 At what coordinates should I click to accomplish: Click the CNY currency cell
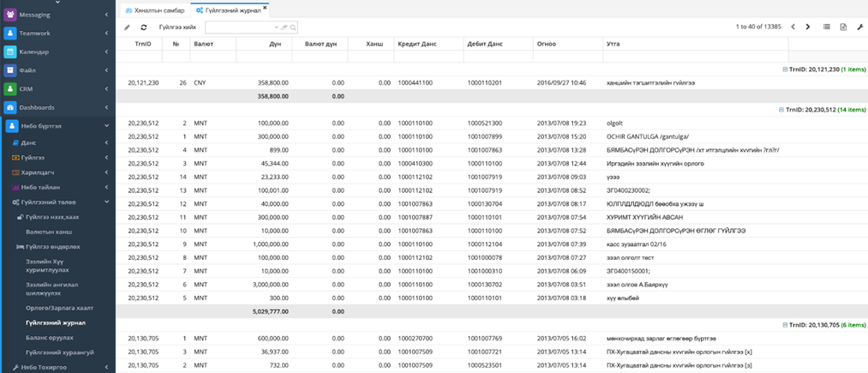[x=200, y=82]
